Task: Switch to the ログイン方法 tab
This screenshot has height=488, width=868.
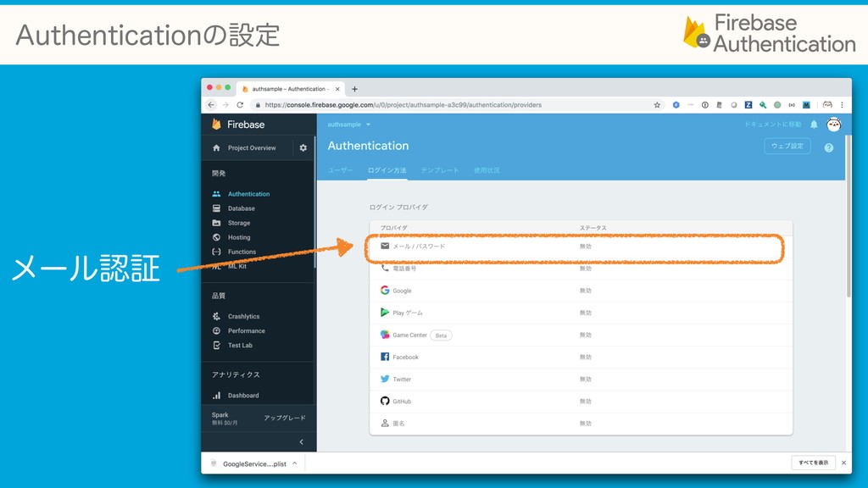Action: (x=387, y=170)
